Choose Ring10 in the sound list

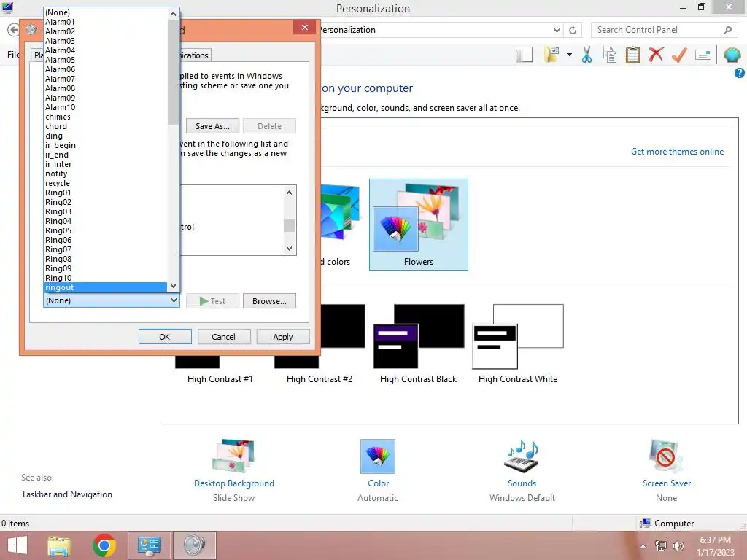pos(105,278)
